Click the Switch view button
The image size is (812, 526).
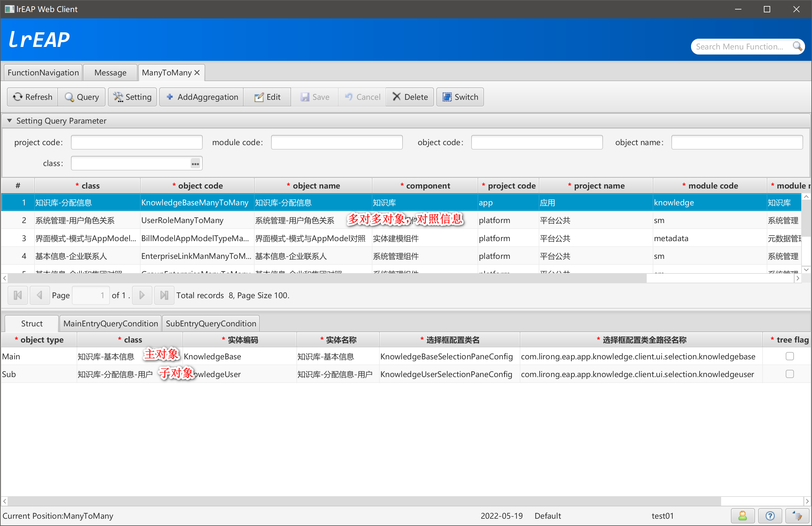[460, 97]
